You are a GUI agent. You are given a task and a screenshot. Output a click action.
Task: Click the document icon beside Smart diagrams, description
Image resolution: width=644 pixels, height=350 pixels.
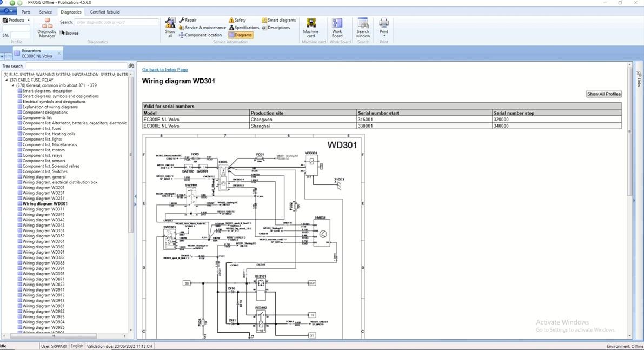click(x=19, y=90)
